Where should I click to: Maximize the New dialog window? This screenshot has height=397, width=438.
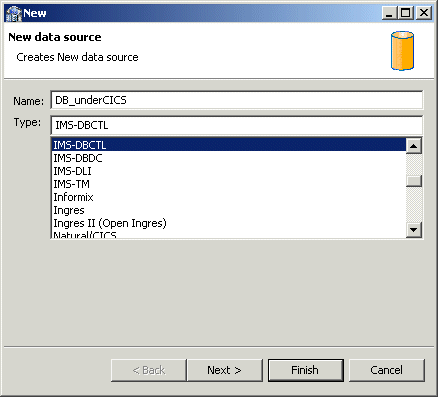(x=406, y=13)
